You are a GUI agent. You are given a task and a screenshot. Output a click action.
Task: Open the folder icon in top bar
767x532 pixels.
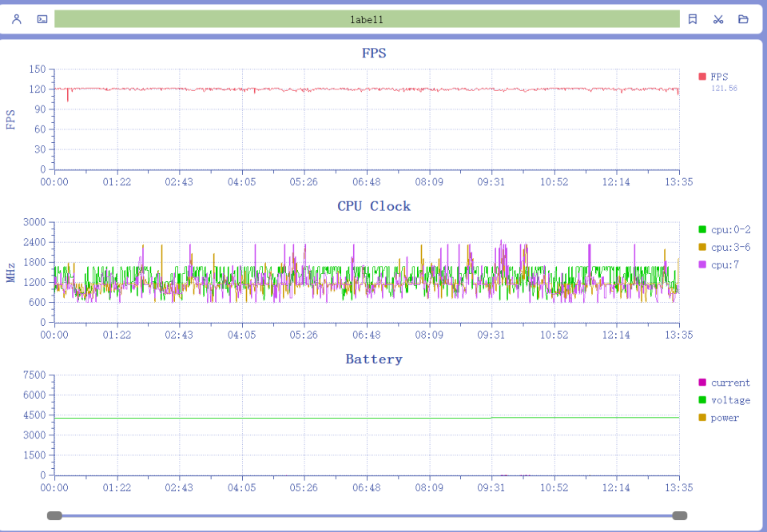coord(743,19)
